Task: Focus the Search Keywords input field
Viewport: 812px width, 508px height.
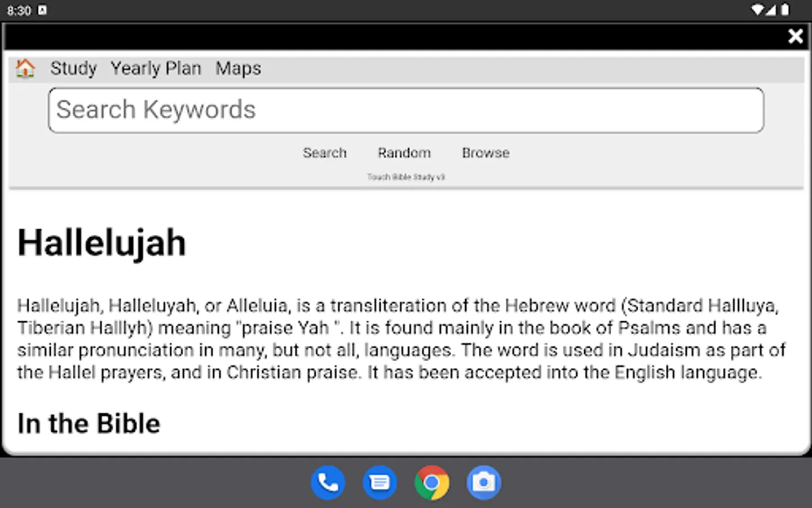Action: tap(406, 110)
